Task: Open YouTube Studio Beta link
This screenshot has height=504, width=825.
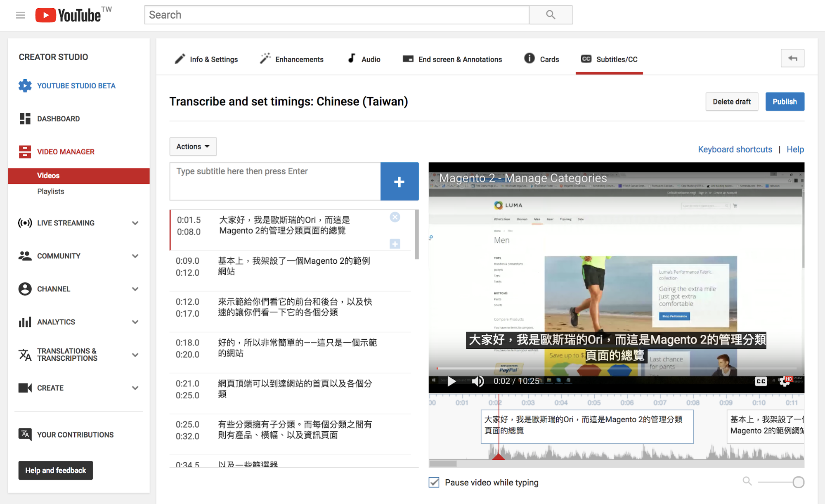Action: (x=76, y=86)
